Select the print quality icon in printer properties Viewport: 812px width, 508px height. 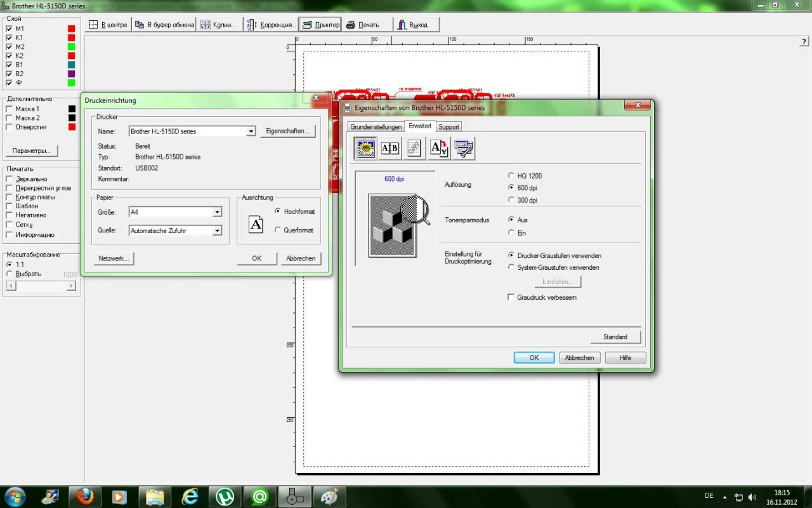coord(365,148)
